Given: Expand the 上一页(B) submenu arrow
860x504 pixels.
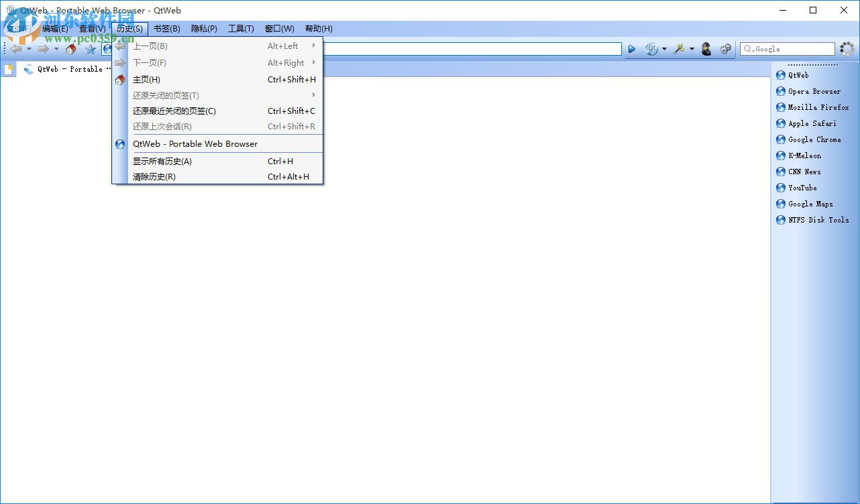Looking at the screenshot, I should point(314,46).
